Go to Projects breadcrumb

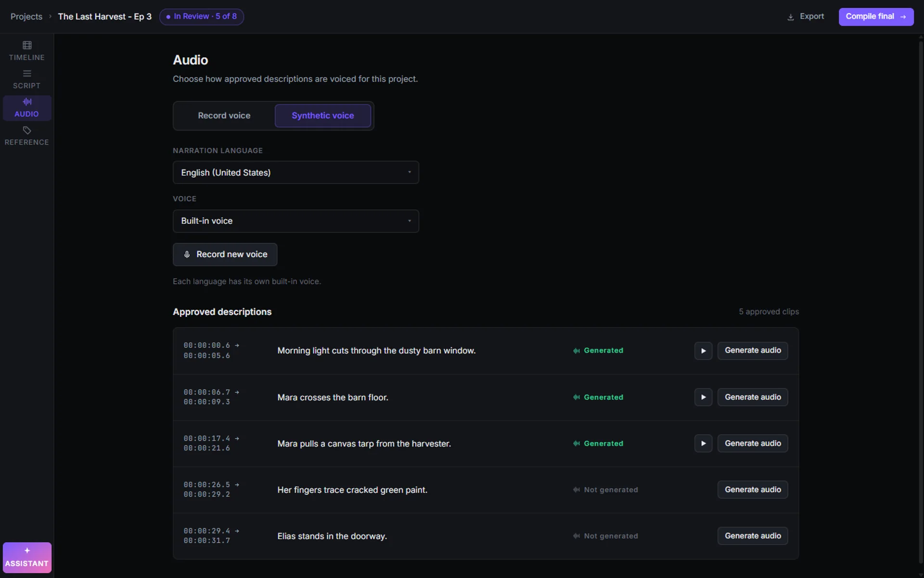tap(26, 16)
